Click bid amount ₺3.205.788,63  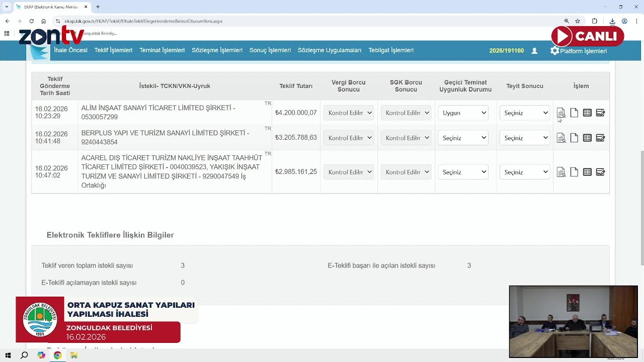point(296,137)
